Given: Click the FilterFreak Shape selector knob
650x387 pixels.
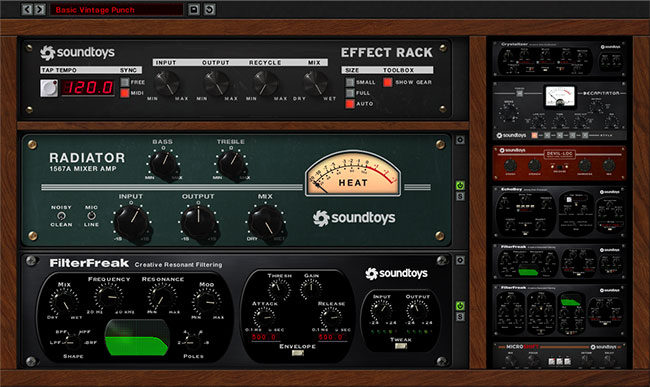Looking at the screenshot, I should point(73,341).
